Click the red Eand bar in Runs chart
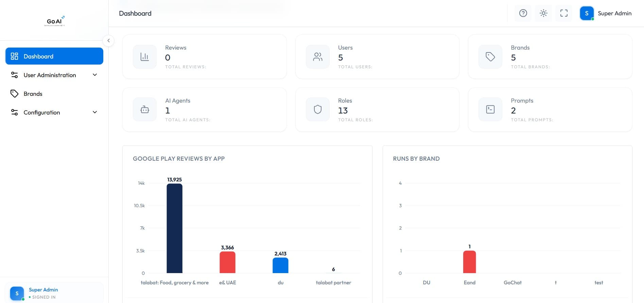 click(x=469, y=262)
